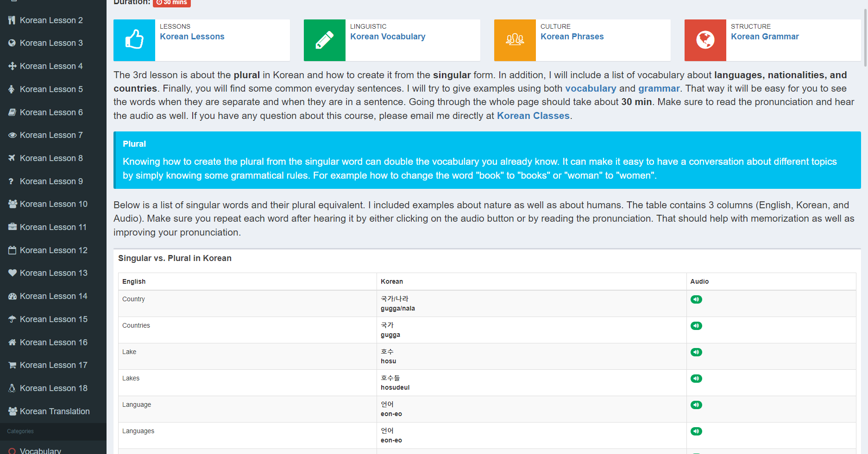The height and width of the screenshot is (454, 868).
Task: Open Korean Translation from the sidebar
Action: pyautogui.click(x=55, y=411)
